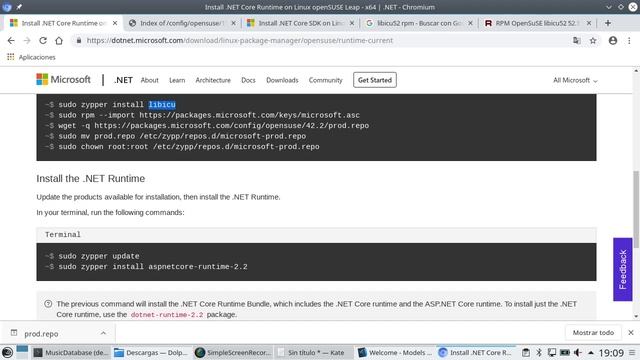This screenshot has width=640, height=360.
Task: Click Mostrar todo downloads button
Action: click(x=593, y=333)
